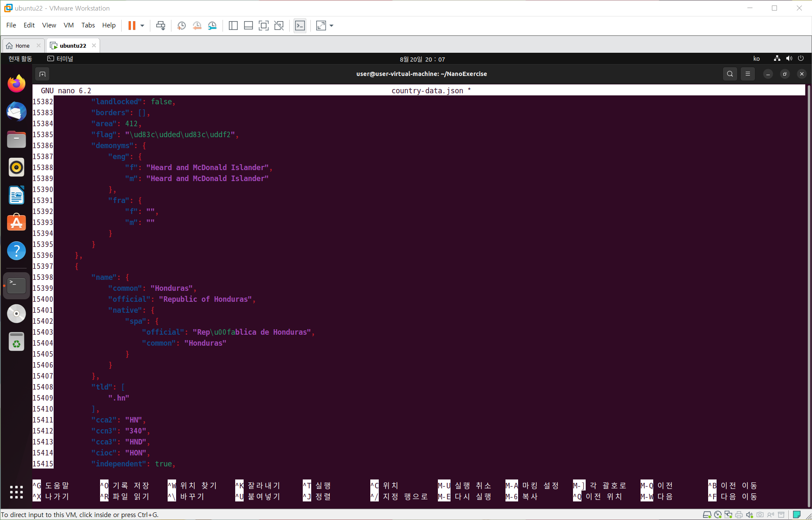
Task: Toggle the ko input language indicator
Action: click(756, 59)
